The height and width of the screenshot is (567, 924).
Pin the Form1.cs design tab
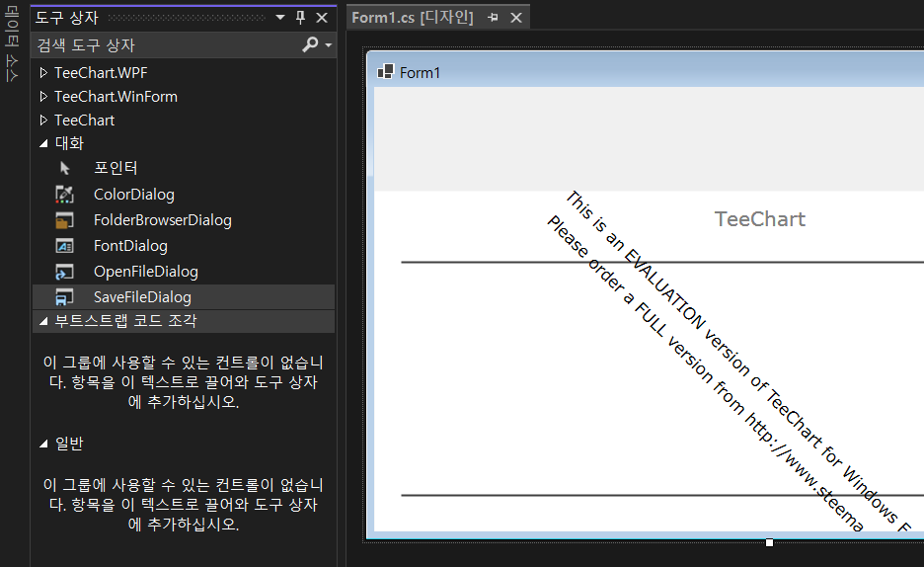(x=494, y=18)
